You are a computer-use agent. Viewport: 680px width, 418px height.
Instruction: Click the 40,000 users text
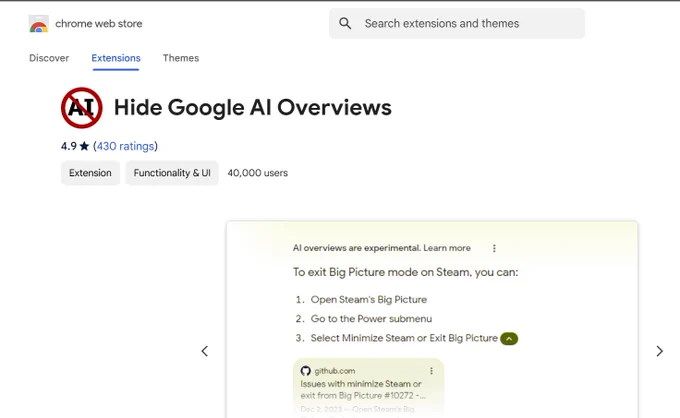(x=258, y=173)
